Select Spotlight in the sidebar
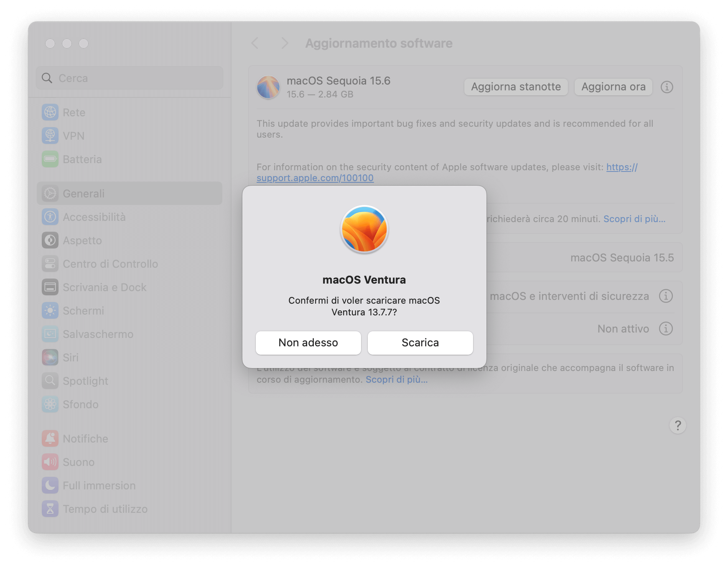Screen dimensions: 728x568 point(130,381)
